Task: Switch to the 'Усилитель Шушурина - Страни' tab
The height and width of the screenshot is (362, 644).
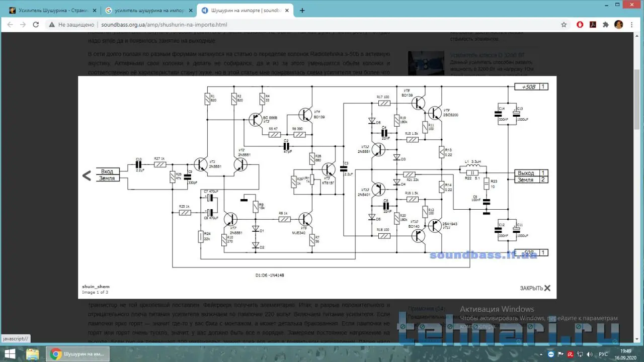Action: 52,10
